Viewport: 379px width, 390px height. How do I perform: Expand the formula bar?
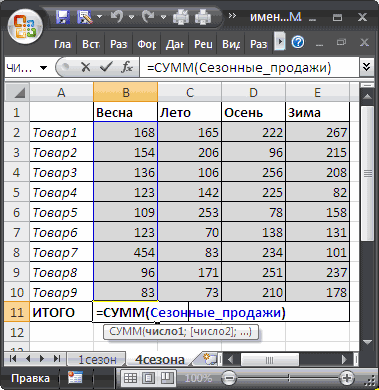point(366,68)
